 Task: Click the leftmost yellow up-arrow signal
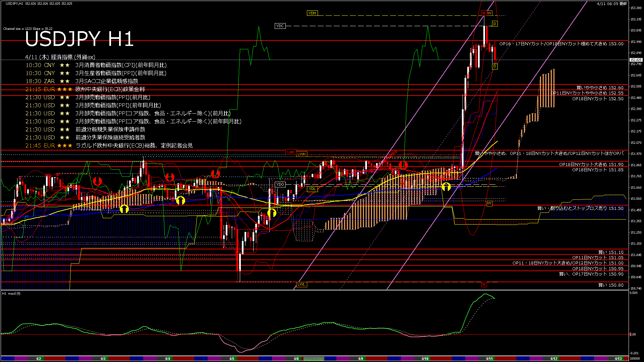(x=124, y=209)
